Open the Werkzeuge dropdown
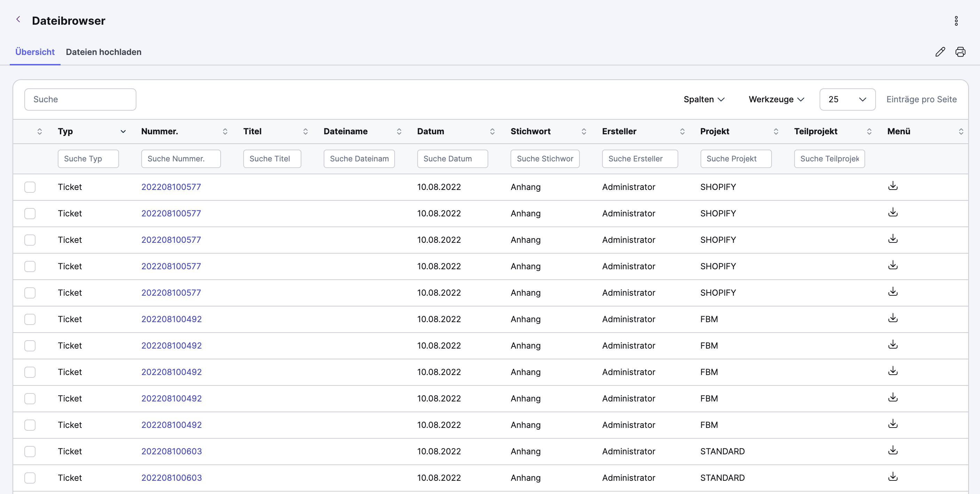This screenshot has height=494, width=980. (x=776, y=99)
